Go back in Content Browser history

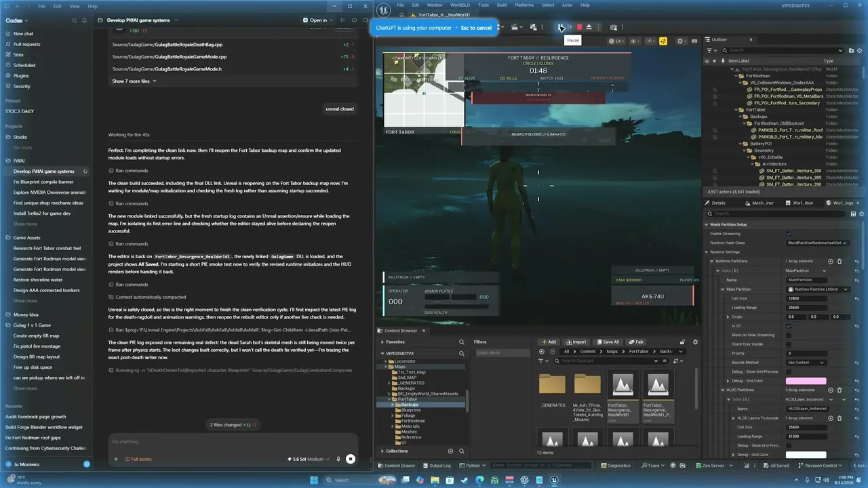click(x=542, y=352)
